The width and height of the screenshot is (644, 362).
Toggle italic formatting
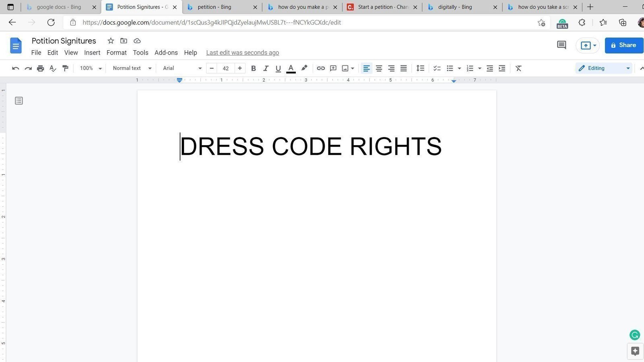[266, 68]
